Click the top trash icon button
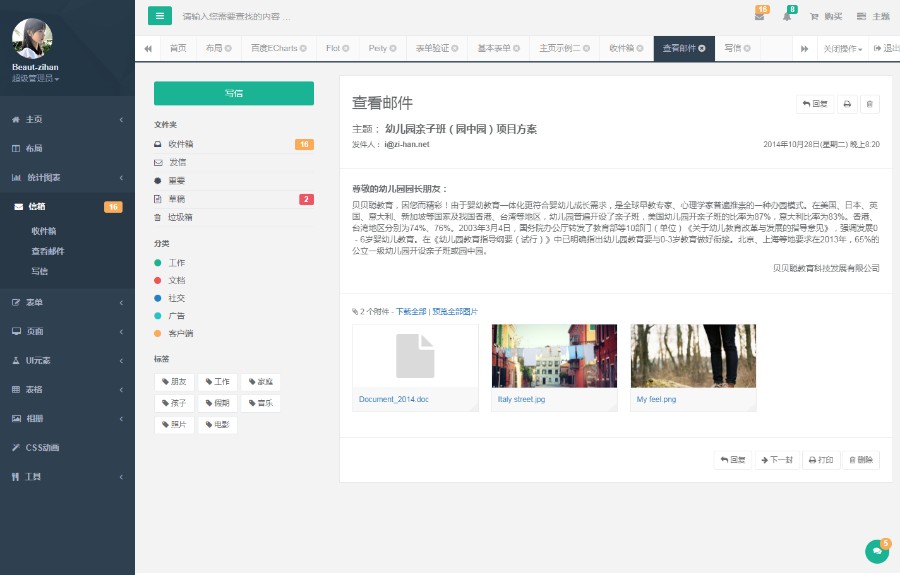Screen dimensions: 900x575 (x=870, y=104)
